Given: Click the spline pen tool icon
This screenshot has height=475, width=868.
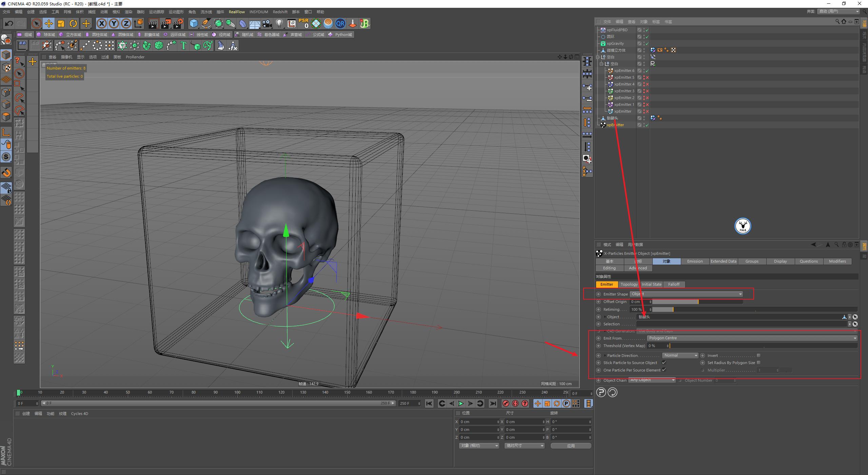Looking at the screenshot, I should (x=206, y=23).
